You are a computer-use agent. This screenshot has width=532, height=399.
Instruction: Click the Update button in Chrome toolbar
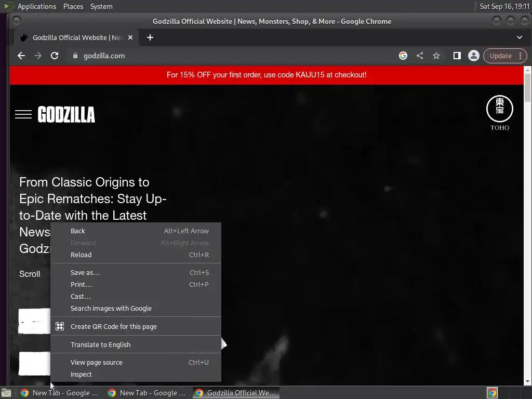point(500,56)
